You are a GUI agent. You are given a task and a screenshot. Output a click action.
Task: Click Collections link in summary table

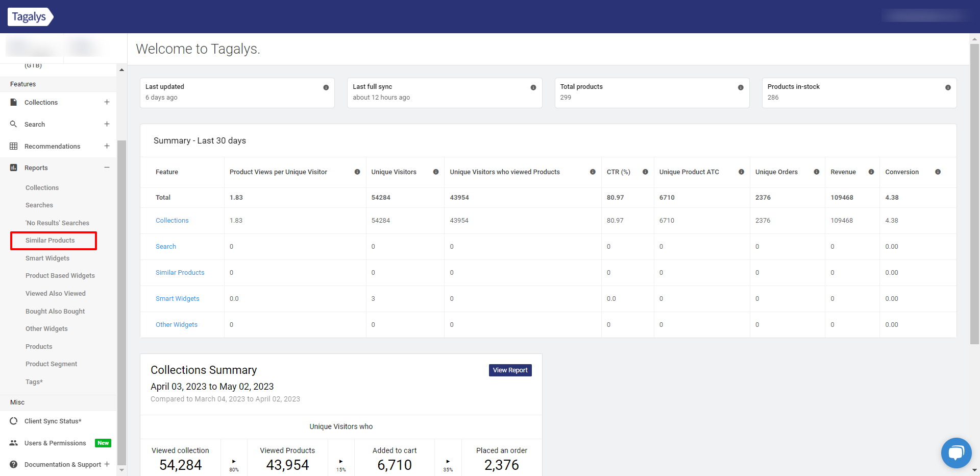click(x=172, y=220)
